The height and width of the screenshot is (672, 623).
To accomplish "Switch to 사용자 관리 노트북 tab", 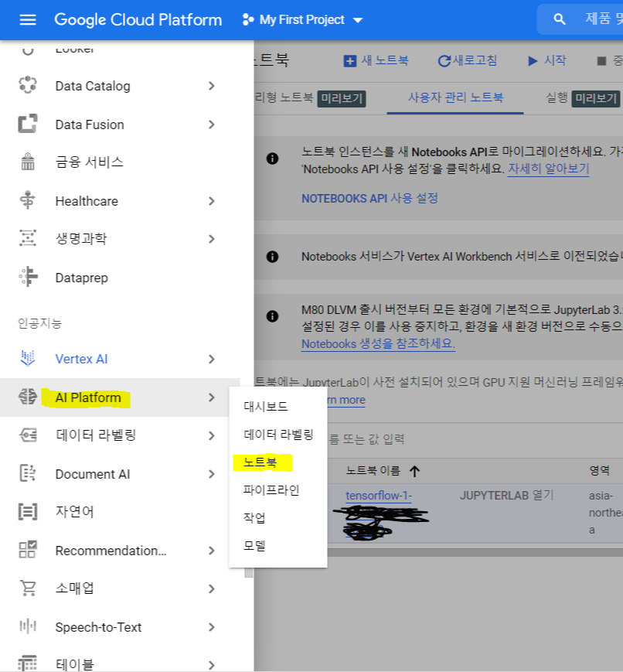I will pyautogui.click(x=455, y=97).
